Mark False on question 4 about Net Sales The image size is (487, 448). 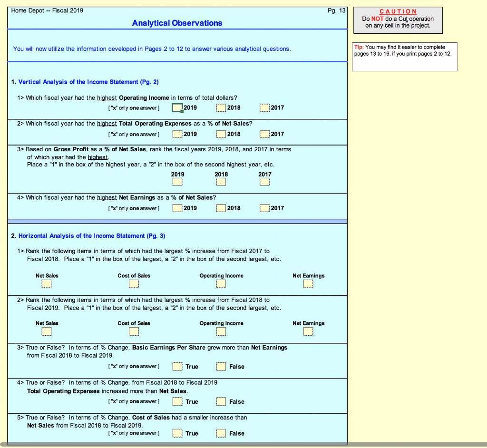point(221,401)
